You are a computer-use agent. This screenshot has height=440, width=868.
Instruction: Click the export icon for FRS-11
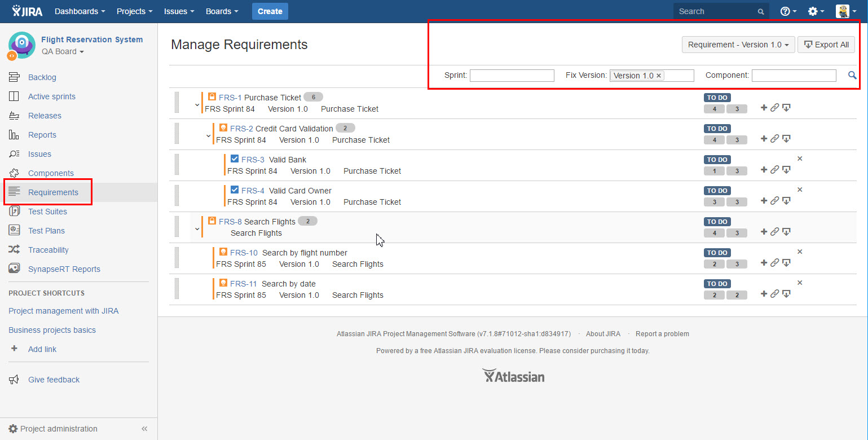tap(786, 294)
